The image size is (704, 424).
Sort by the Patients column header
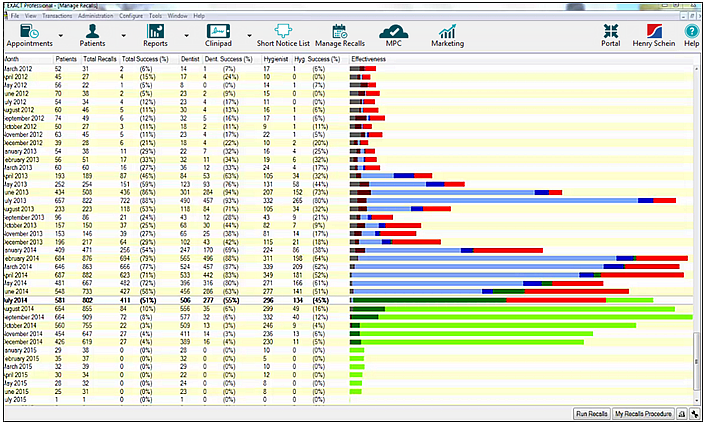tap(66, 59)
